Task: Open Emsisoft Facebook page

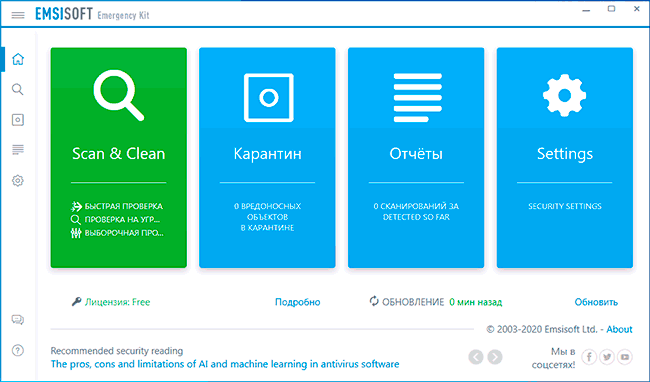Action: tap(589, 357)
